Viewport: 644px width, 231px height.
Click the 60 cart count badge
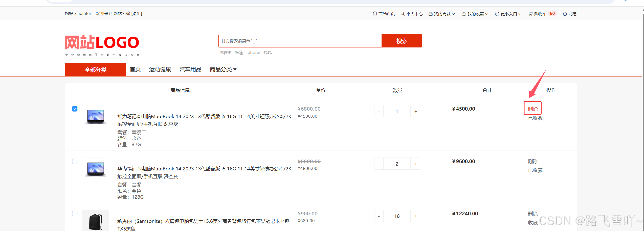coord(552,14)
